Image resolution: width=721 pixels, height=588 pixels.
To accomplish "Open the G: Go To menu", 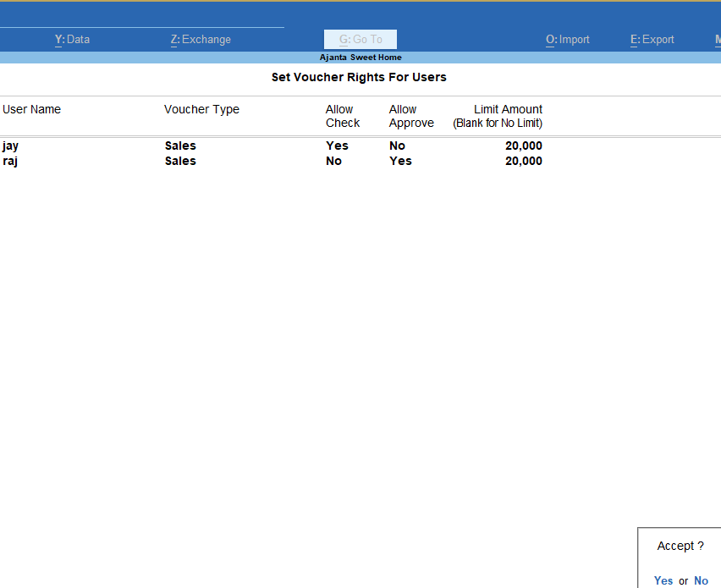I will tap(360, 39).
